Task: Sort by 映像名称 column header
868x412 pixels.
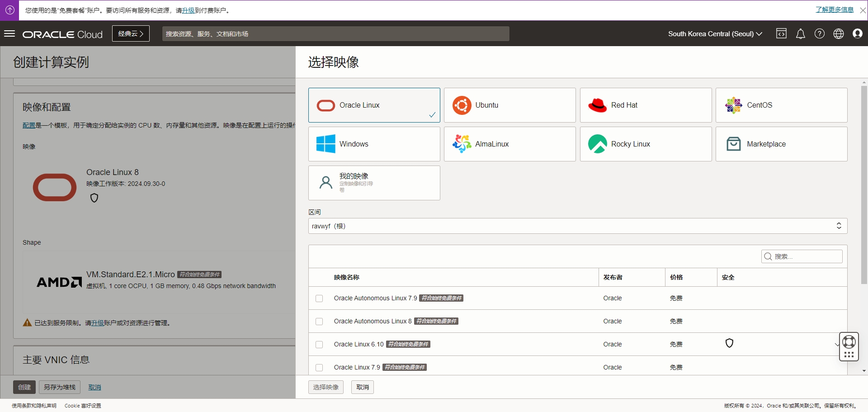Action: 347,277
